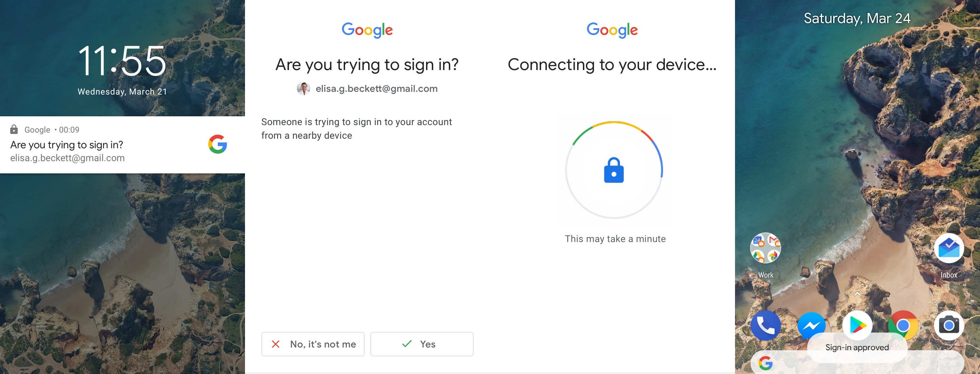Expand the app drawer using the up chevron
980x374 pixels.
[x=857, y=294]
